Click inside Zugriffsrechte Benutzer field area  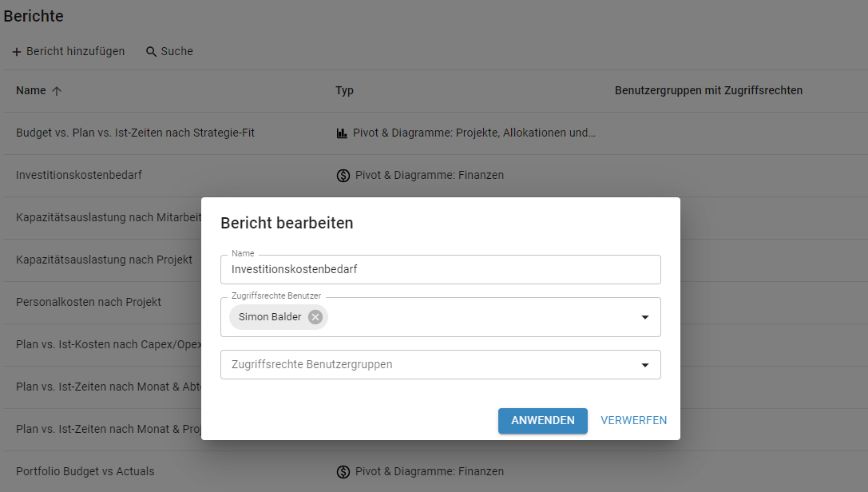441,317
